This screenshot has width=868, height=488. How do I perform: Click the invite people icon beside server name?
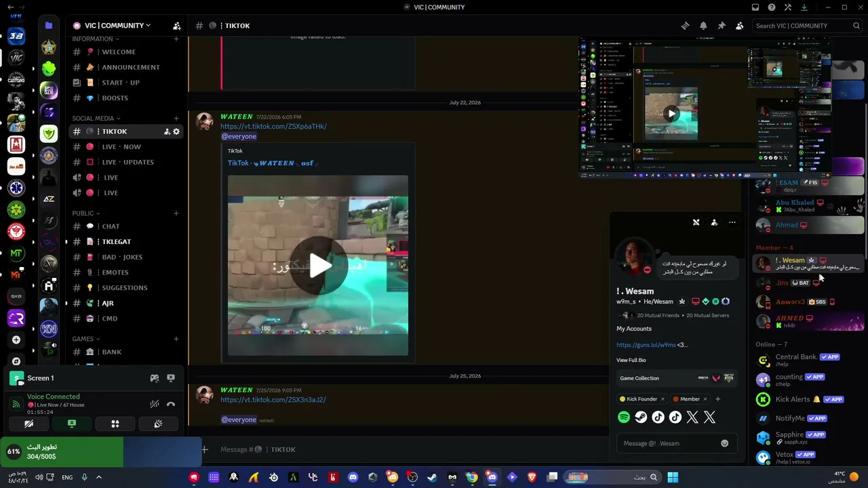click(177, 26)
